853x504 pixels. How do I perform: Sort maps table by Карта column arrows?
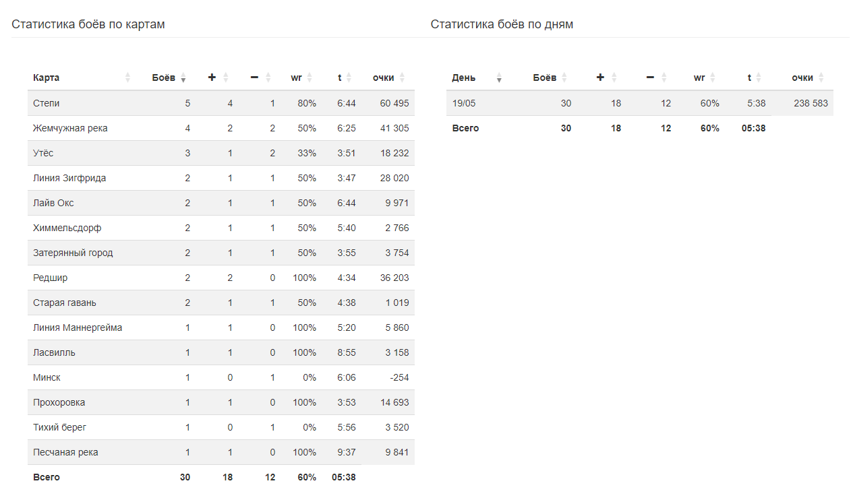click(128, 78)
